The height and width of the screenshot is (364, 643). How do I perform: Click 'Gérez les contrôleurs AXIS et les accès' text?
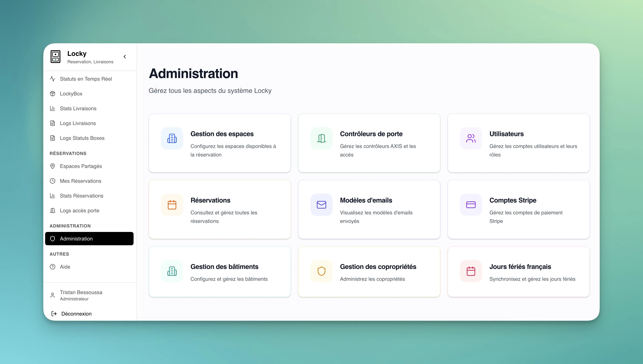click(378, 150)
